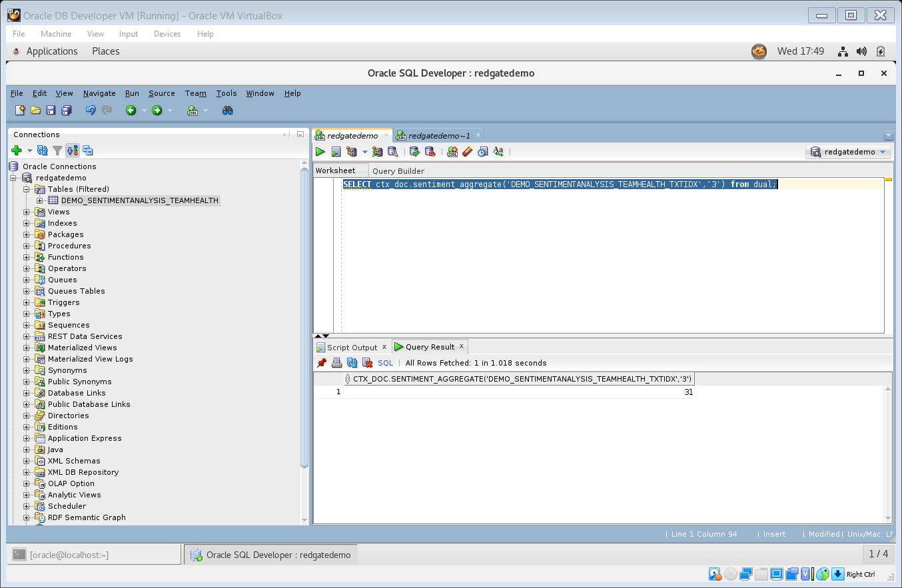Expand the DEMO_SENTIMENTANALYSIS_TEAMHEALTH table node

coord(39,200)
